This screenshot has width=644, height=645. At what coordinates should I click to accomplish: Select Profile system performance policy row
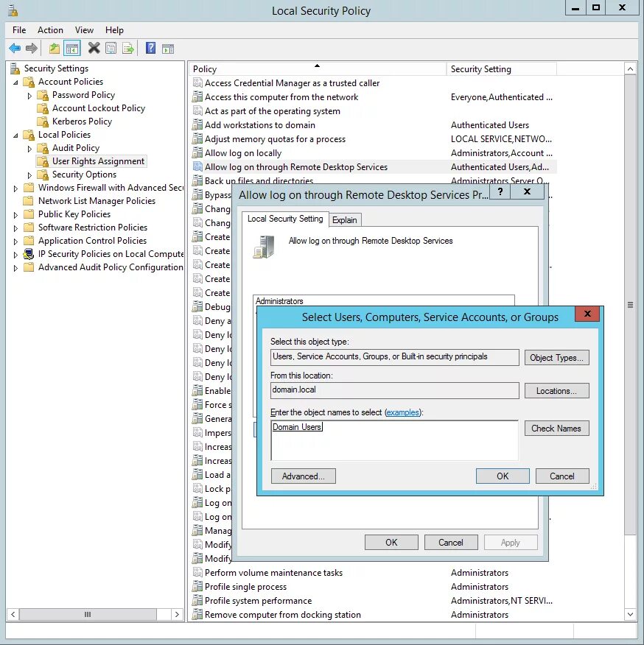tap(373, 601)
